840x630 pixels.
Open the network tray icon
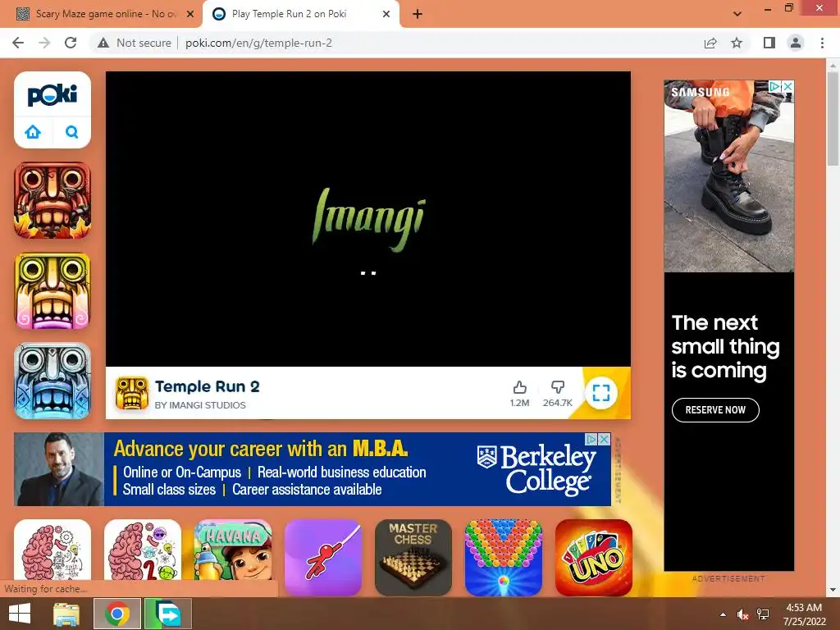(x=763, y=614)
